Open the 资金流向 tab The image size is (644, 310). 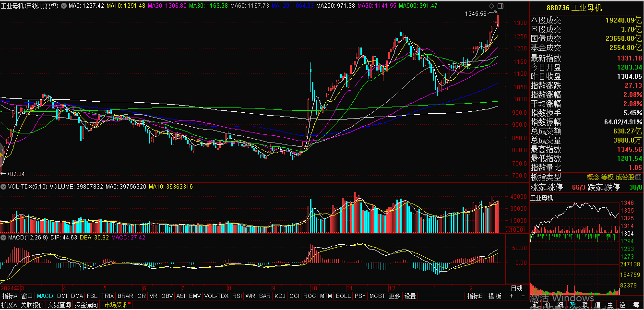86,305
